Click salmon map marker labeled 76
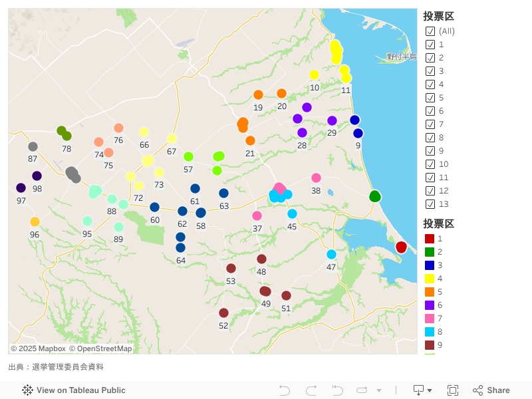Screen dimensions: 532x399 pyautogui.click(x=119, y=128)
